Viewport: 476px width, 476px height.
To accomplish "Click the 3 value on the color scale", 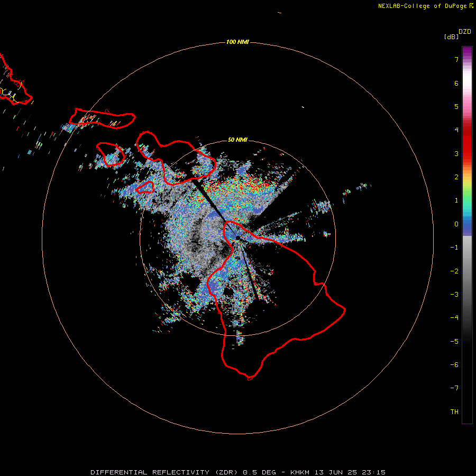I will [x=456, y=153].
